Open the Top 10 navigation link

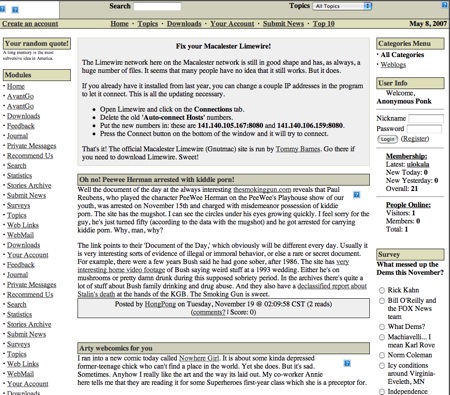[x=323, y=24]
